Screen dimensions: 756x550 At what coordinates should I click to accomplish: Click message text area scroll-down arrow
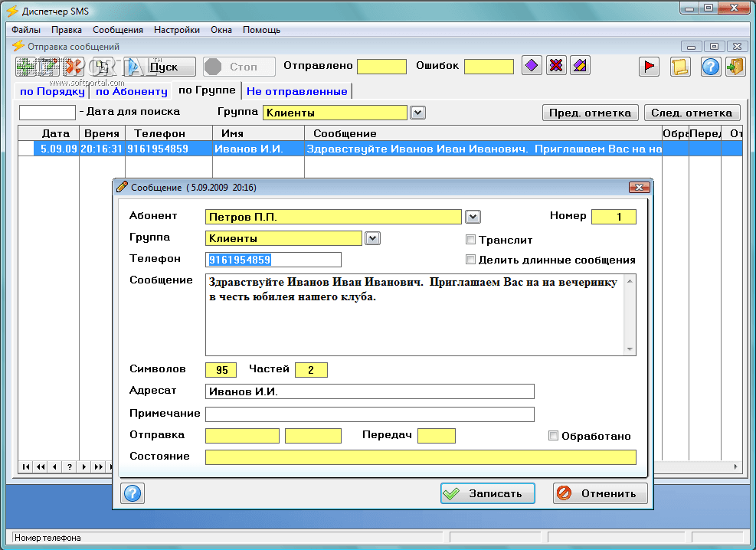(x=630, y=349)
